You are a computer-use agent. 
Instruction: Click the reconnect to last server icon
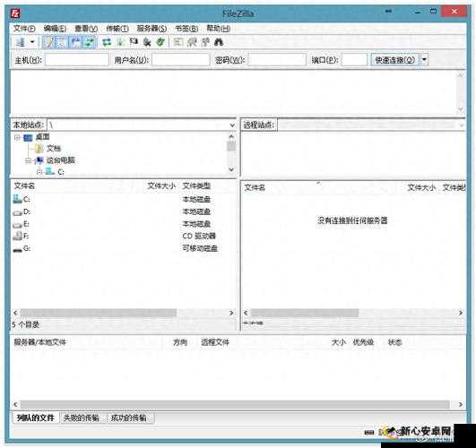160,42
